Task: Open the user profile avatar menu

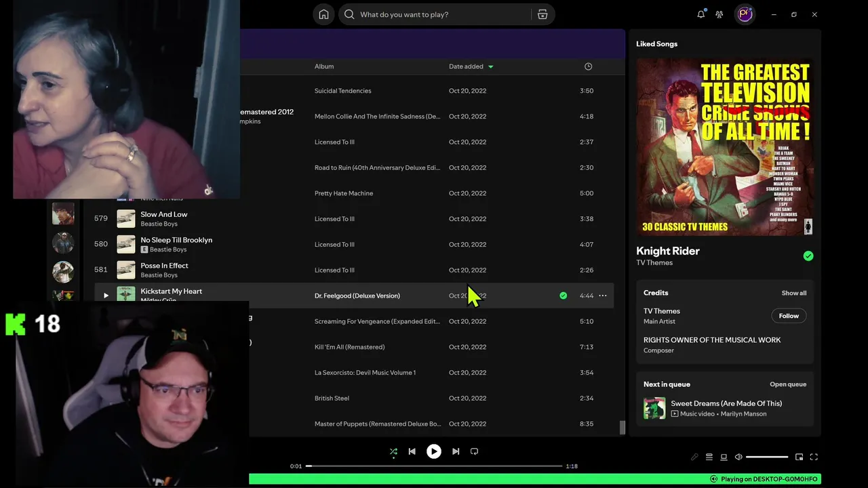Action: click(x=745, y=14)
